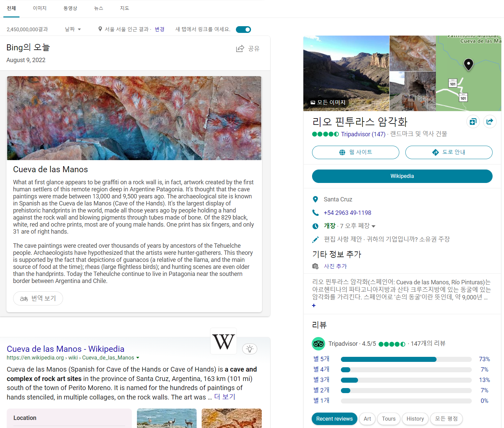Click the Location card heading
The width and height of the screenshot is (504, 428).
point(25,418)
